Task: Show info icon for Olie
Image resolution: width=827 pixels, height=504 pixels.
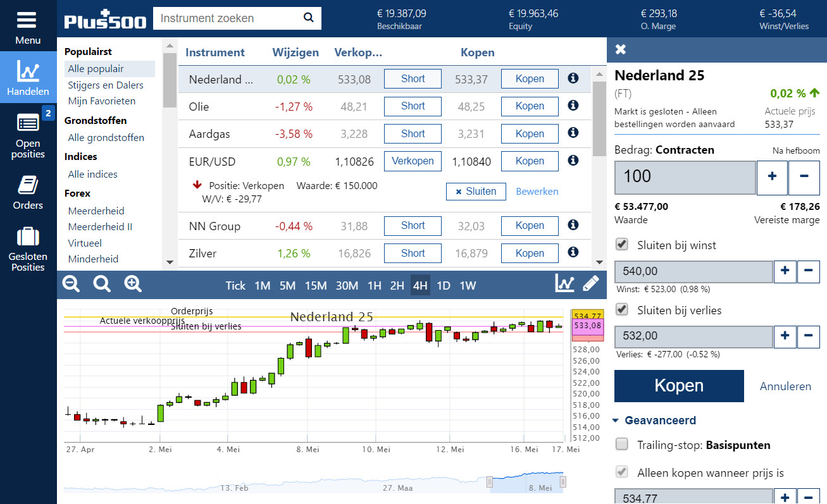Action: 573,106
